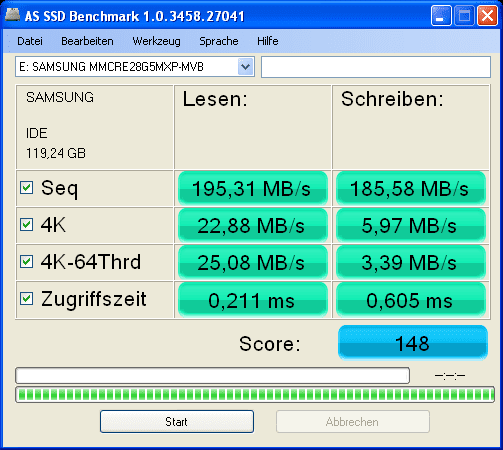Screen dimensions: 503x450
Task: Click the write access time 0,605 ms
Action: [x=411, y=300]
